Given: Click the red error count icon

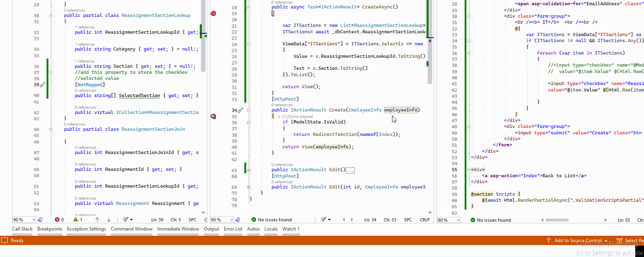Looking at the screenshot, I should coord(57,220).
